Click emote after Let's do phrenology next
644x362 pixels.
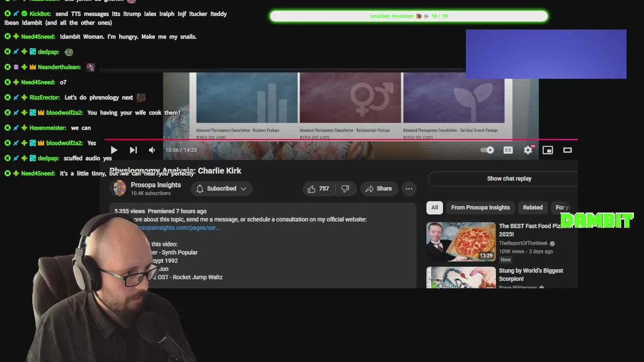pos(141,98)
